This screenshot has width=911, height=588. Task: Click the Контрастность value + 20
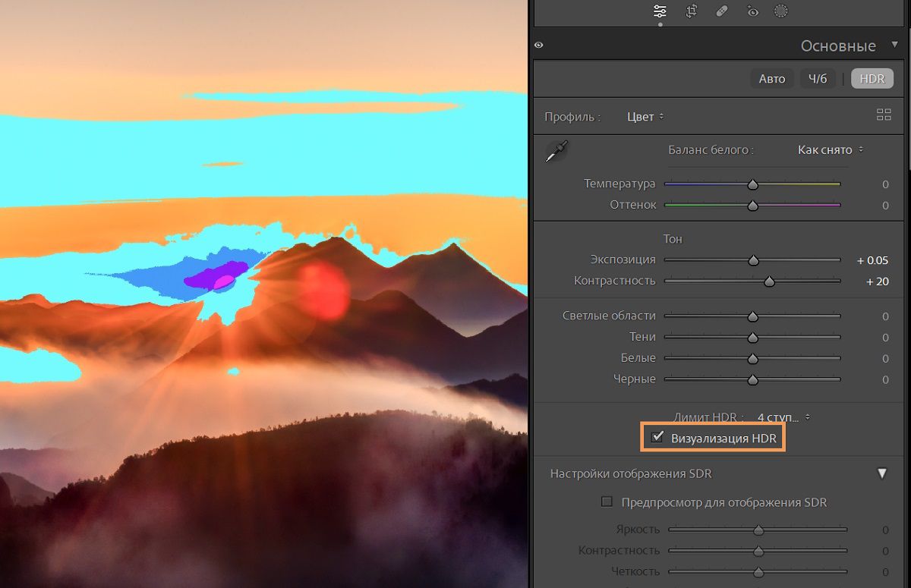877,281
